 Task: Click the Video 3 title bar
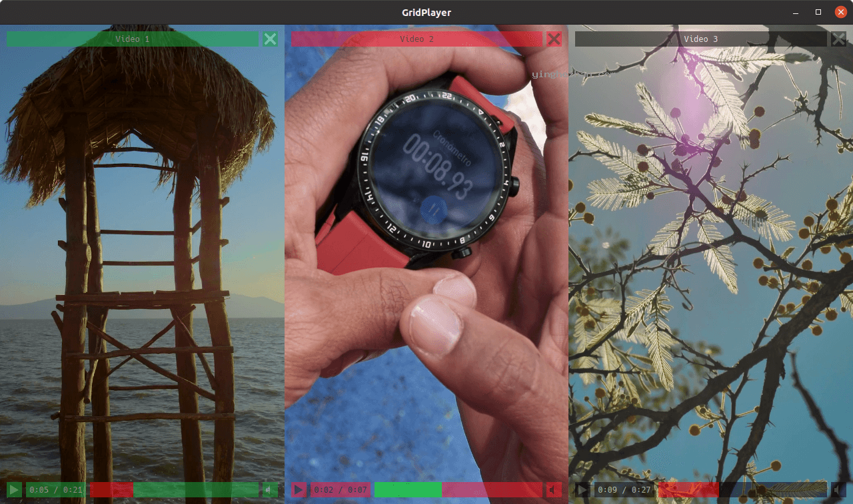click(x=701, y=39)
